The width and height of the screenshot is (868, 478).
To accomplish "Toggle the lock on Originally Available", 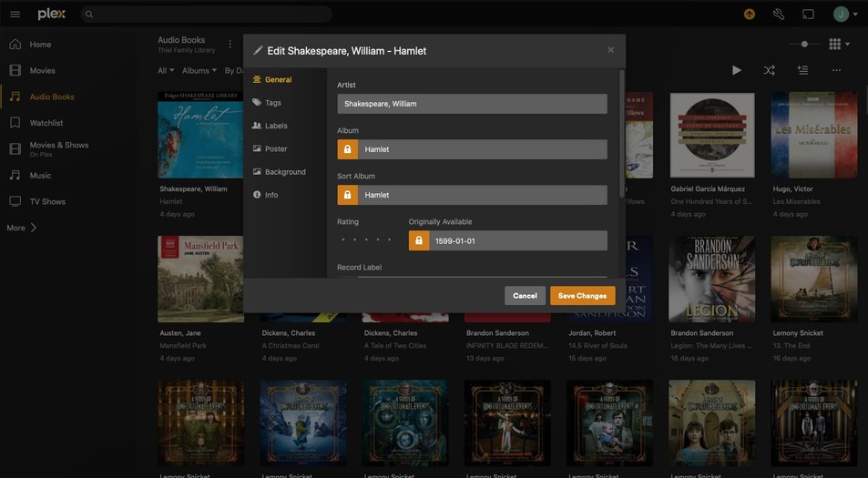I will (418, 240).
